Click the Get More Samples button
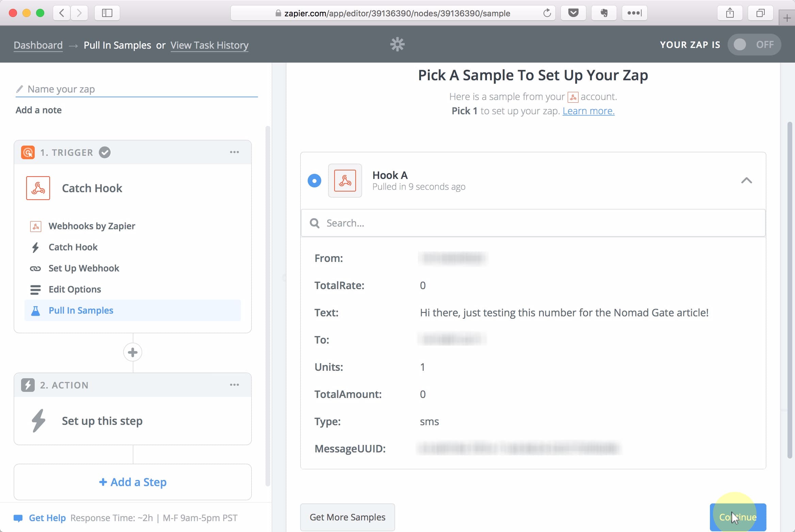Screen dimensions: 795x532 tap(347, 517)
